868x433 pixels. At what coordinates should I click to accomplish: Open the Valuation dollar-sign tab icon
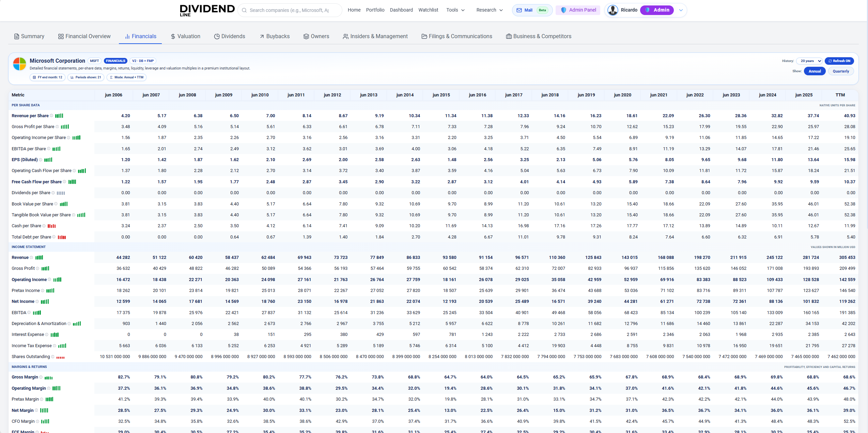(x=173, y=36)
